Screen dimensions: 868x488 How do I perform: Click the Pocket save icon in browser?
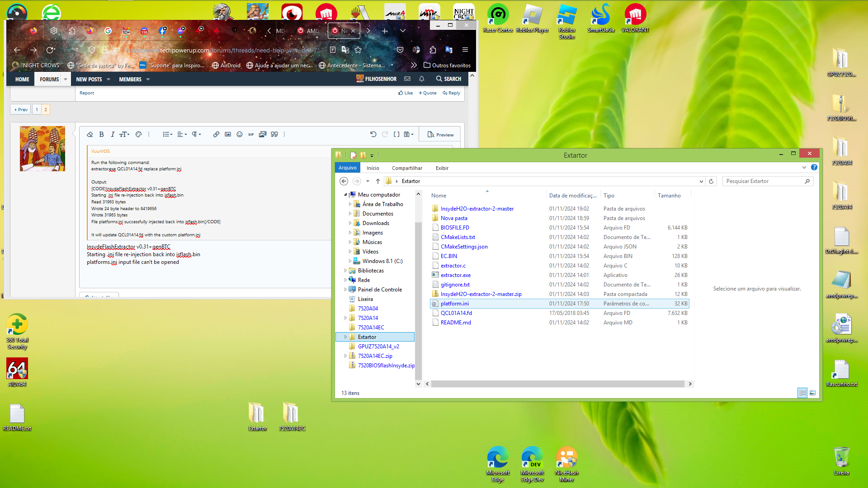[x=400, y=50]
